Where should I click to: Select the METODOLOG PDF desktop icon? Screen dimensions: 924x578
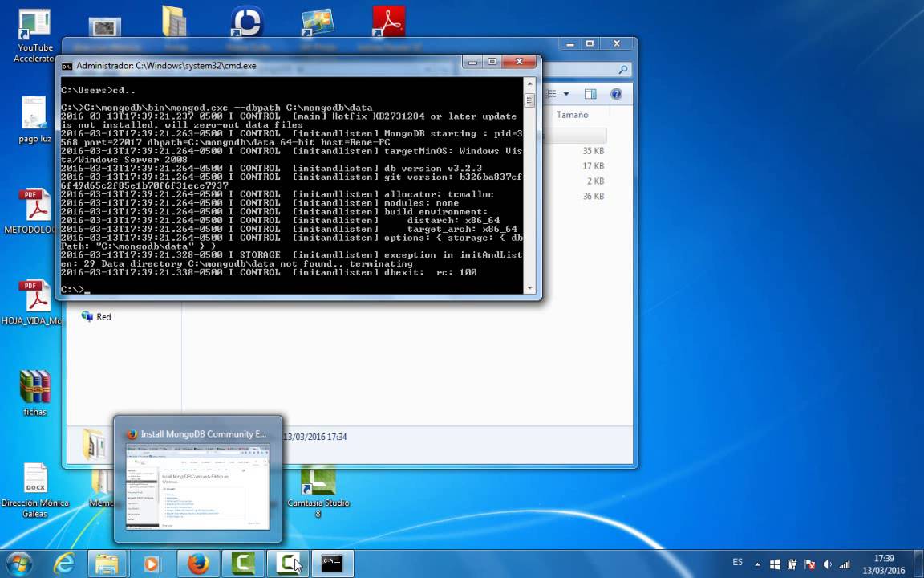click(x=32, y=212)
